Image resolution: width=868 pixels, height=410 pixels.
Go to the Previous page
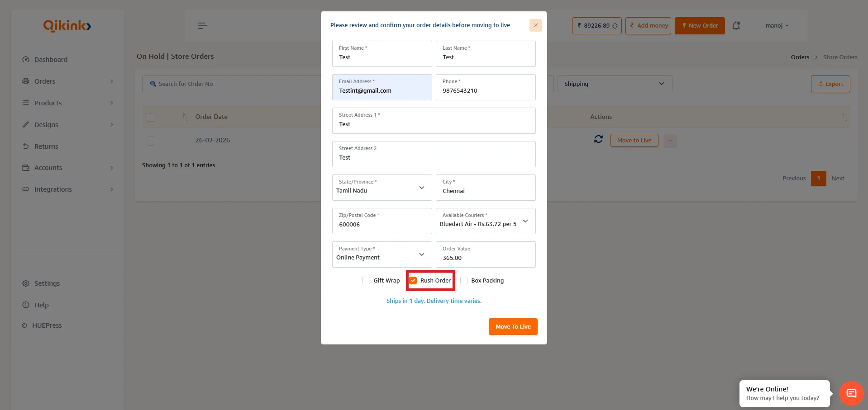pos(794,179)
